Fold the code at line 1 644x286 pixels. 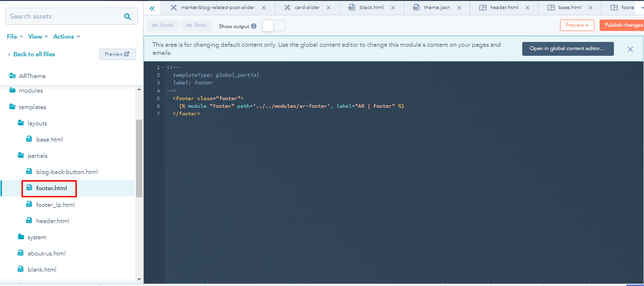click(x=162, y=68)
